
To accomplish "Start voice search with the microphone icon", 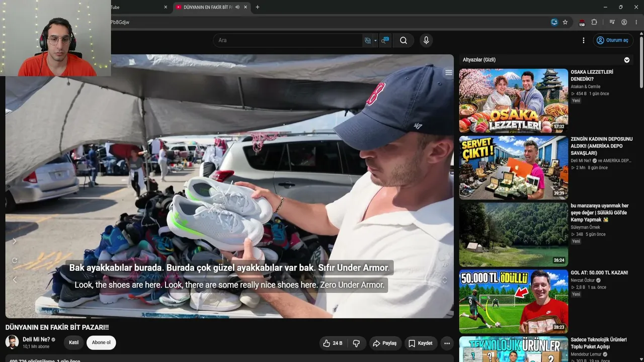I will (x=426, y=40).
